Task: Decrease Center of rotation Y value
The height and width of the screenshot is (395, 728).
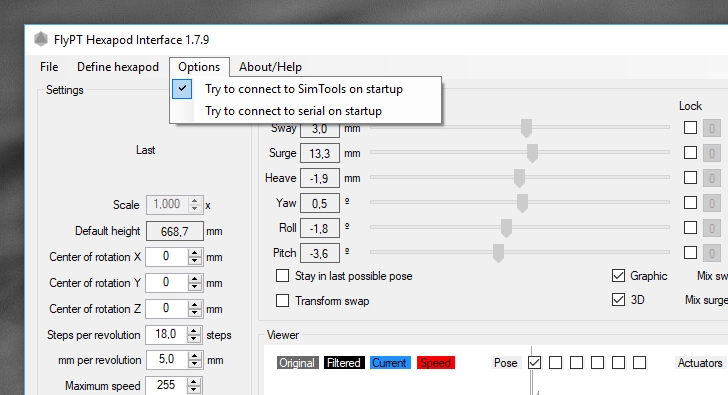Action: click(195, 287)
